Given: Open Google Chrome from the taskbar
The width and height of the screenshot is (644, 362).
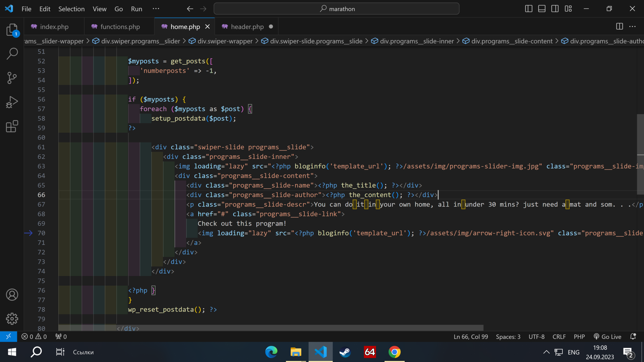Looking at the screenshot, I should pyautogui.click(x=394, y=352).
